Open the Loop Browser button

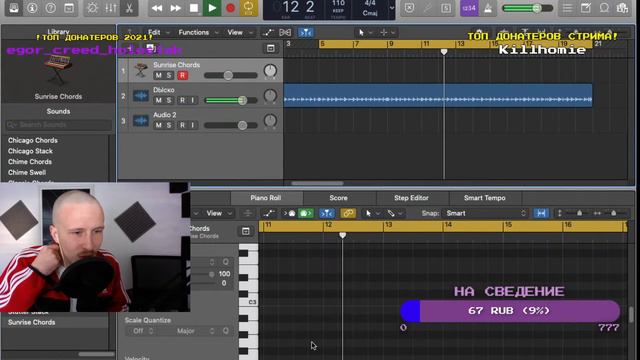(x=604, y=8)
